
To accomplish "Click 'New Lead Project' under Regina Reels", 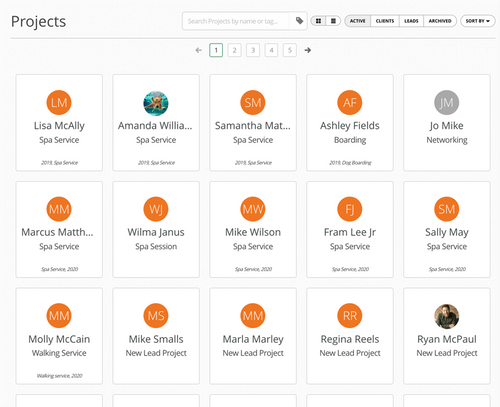I will pos(350,353).
